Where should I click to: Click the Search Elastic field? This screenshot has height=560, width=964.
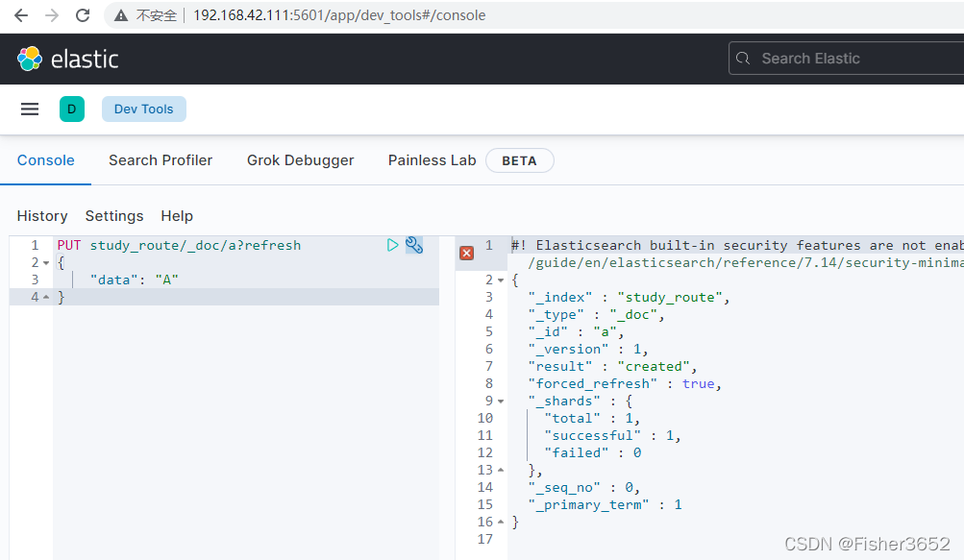(x=846, y=59)
